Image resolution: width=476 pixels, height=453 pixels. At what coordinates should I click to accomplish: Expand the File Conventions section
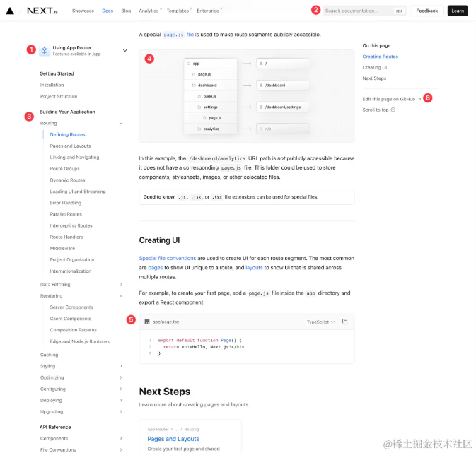pos(121,449)
